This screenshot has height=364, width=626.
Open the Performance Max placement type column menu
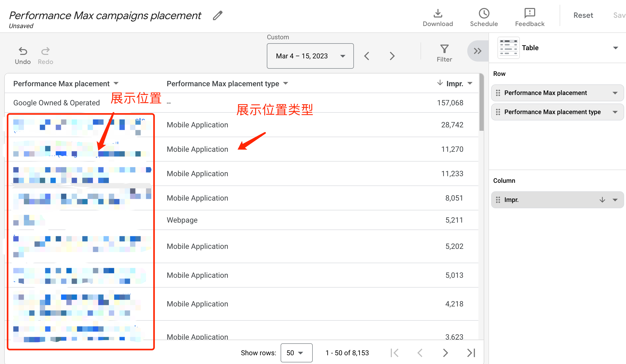point(286,83)
